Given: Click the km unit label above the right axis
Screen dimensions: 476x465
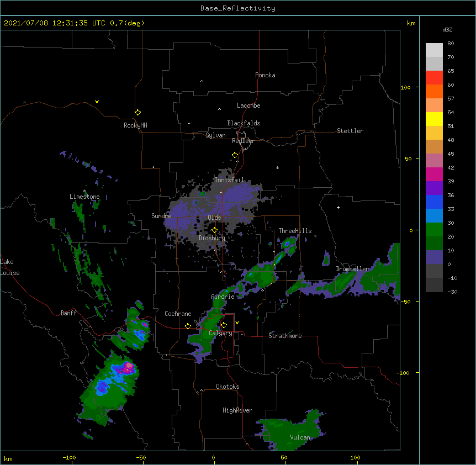Looking at the screenshot, I should pyautogui.click(x=411, y=23).
